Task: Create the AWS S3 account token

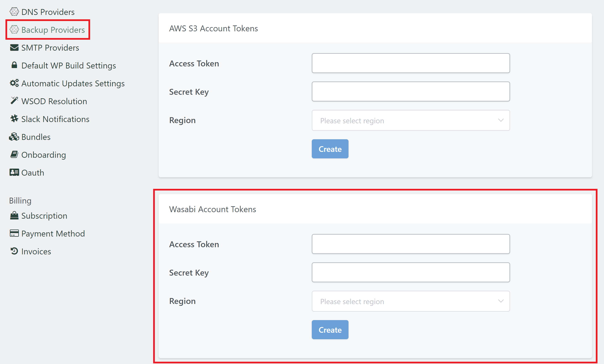Action: [330, 149]
